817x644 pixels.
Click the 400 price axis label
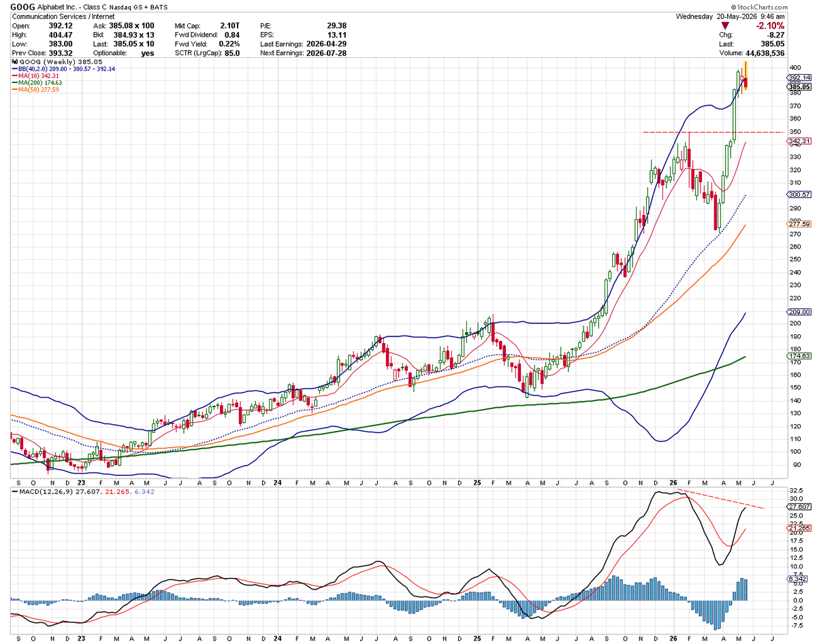pos(794,67)
